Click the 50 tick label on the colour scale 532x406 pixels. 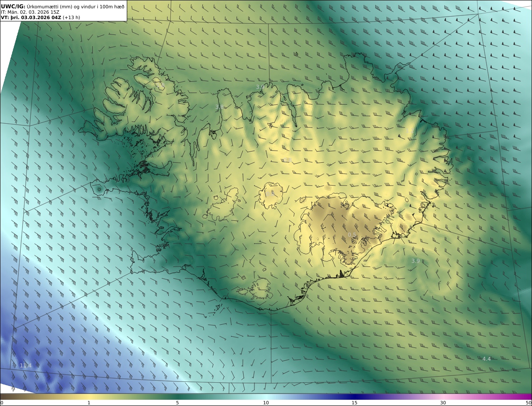pyautogui.click(x=528, y=403)
